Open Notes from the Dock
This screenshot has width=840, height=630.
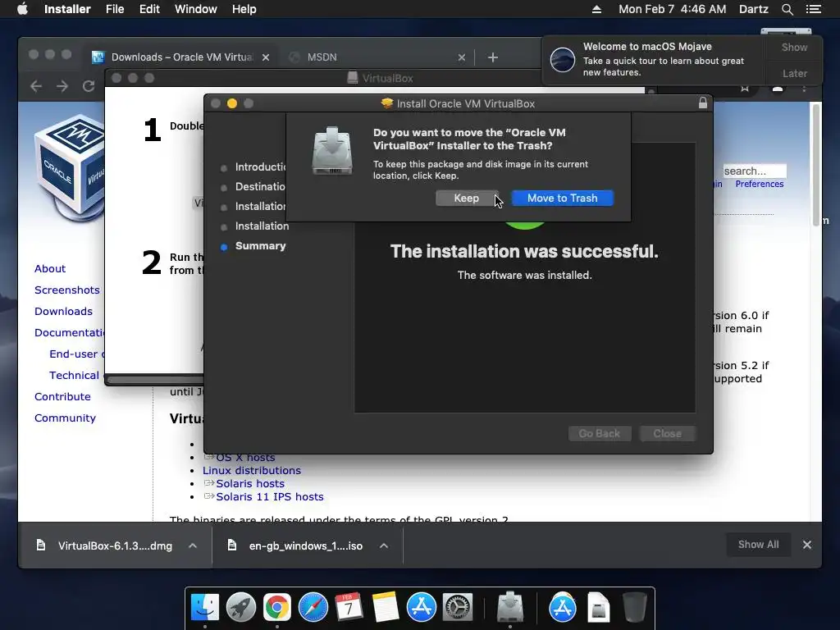click(386, 608)
